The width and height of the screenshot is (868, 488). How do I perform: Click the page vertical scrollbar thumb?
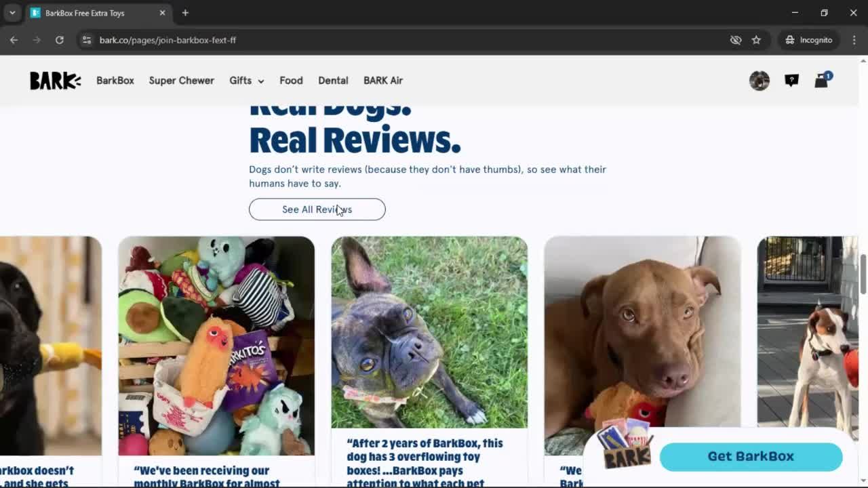coord(863,274)
